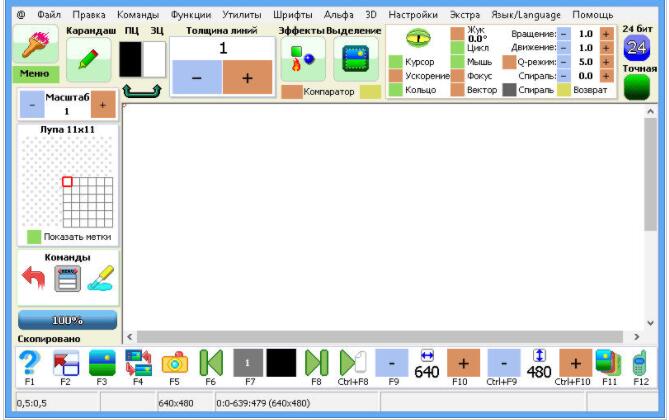Screen dimensions: 669x420
Task: Open help with the F1 question mark
Action: (29, 363)
